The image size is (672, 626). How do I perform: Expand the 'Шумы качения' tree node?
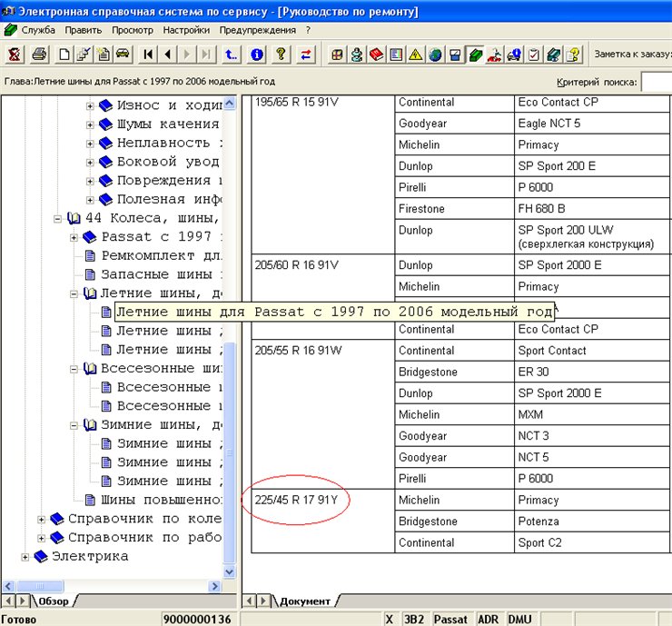coord(90,124)
